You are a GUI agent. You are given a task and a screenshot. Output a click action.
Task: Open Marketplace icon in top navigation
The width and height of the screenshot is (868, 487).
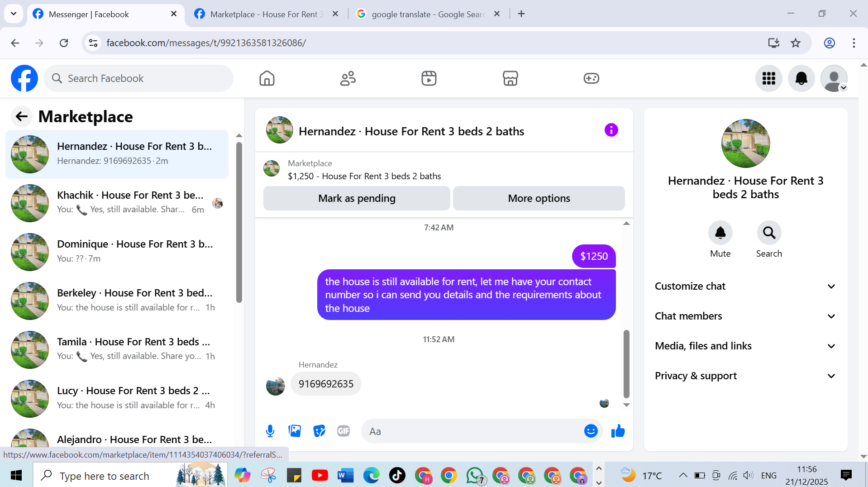pyautogui.click(x=510, y=78)
